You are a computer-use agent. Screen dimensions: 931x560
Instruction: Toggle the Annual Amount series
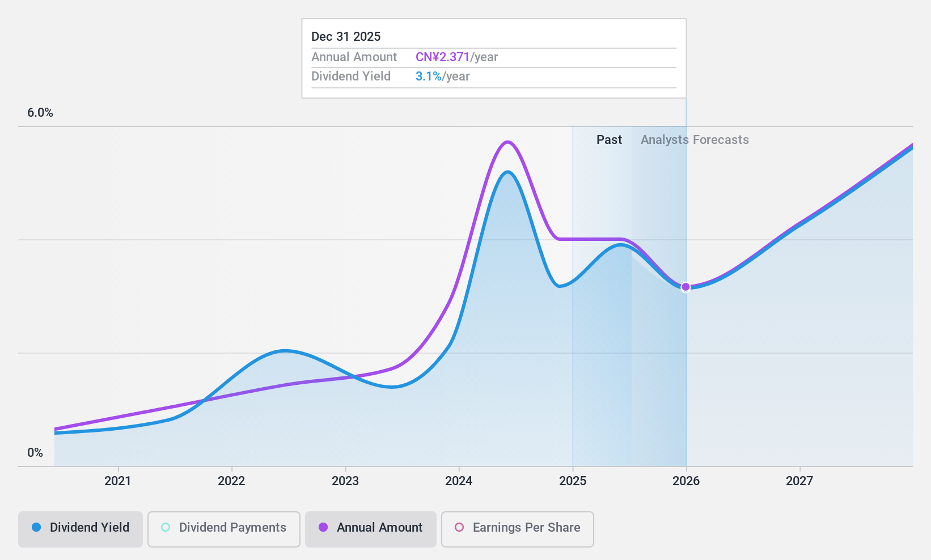point(371,529)
